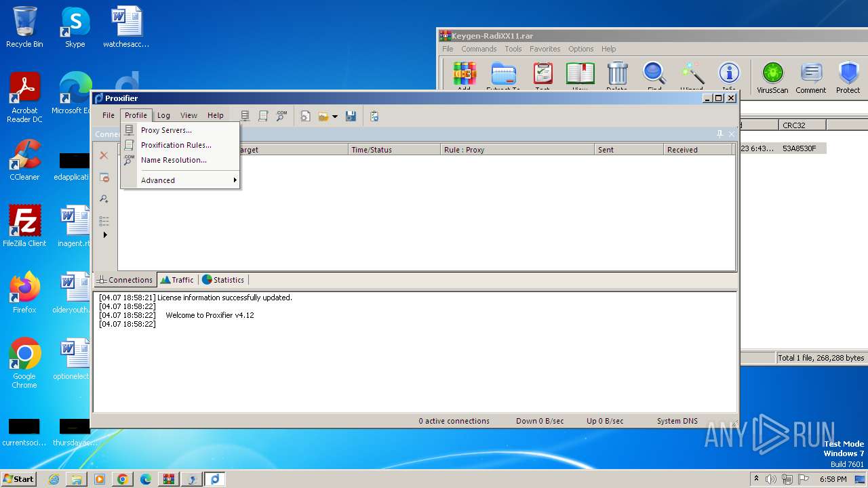868x488 pixels.
Task: Open WinRAR Commands menu
Action: [x=479, y=49]
